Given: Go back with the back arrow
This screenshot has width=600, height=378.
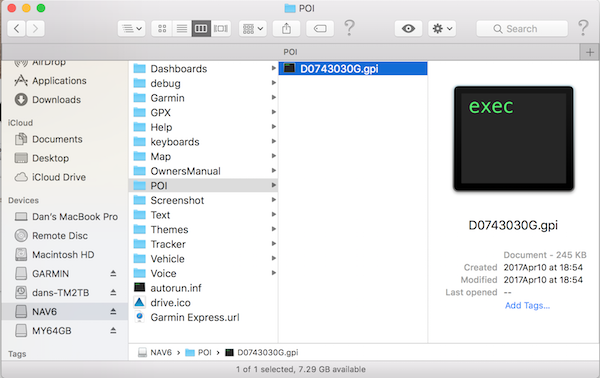Looking at the screenshot, I should [16, 29].
